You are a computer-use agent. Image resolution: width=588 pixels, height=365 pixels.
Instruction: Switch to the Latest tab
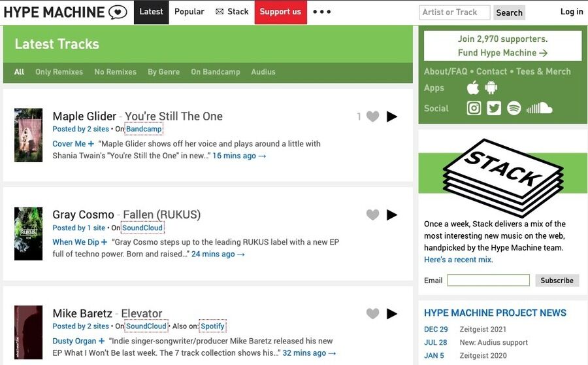click(151, 12)
